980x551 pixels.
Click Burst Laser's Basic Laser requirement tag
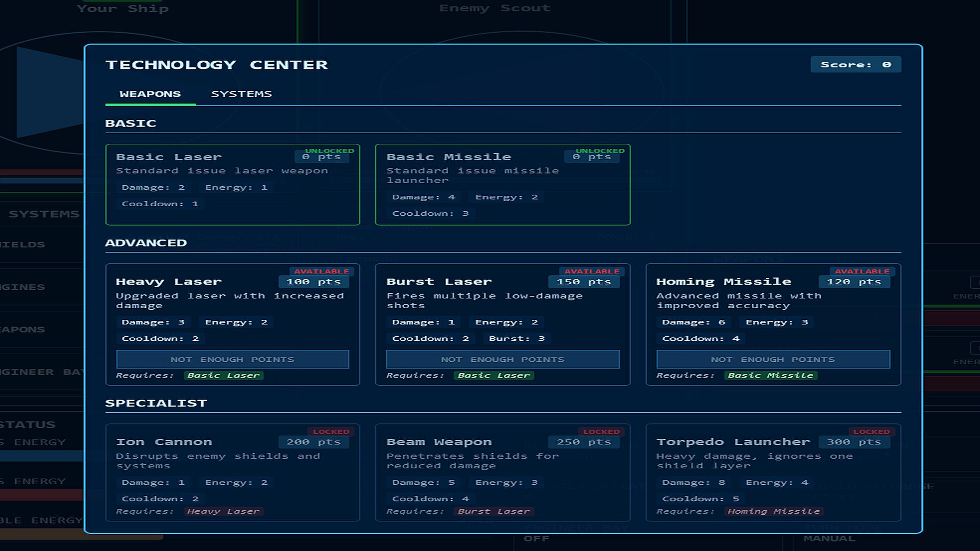[x=494, y=375]
